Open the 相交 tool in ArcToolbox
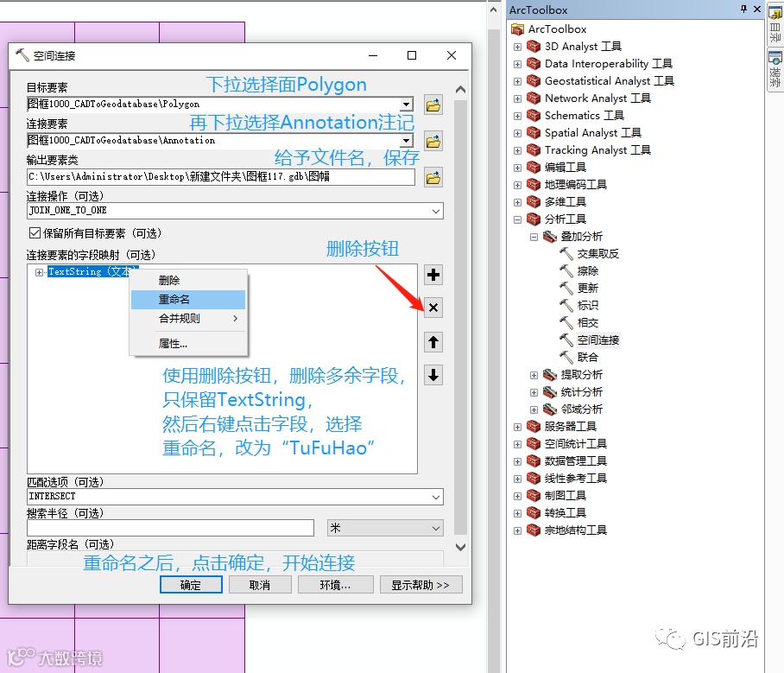 (587, 323)
